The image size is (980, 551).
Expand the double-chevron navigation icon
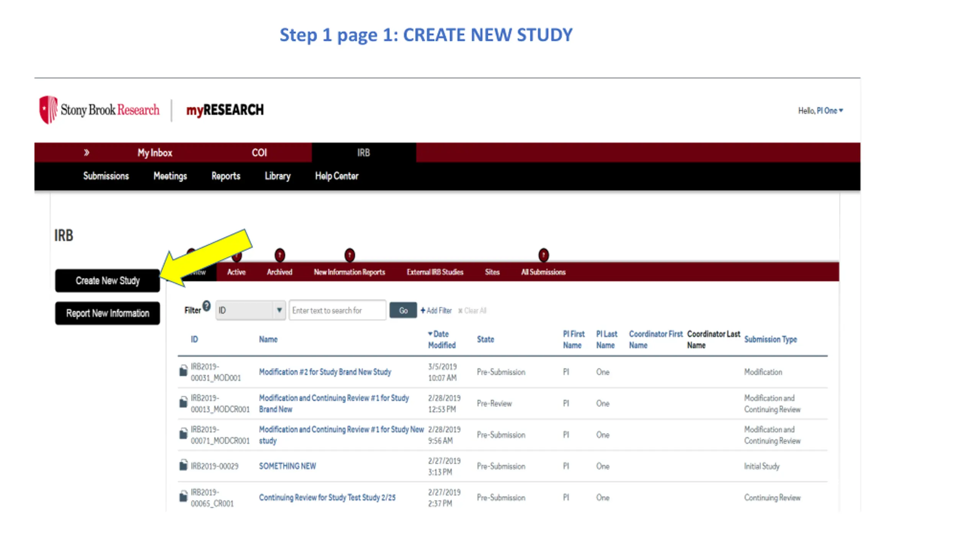point(87,153)
